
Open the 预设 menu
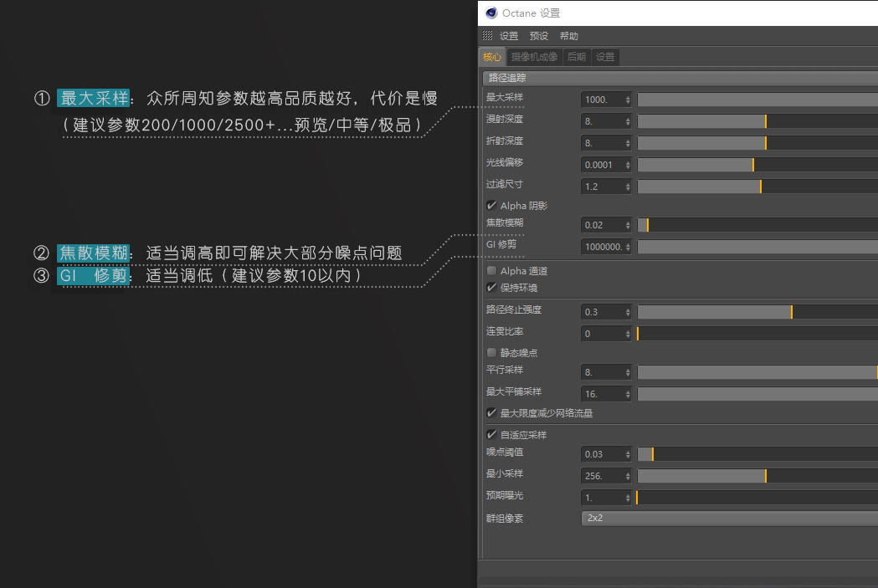(x=539, y=36)
